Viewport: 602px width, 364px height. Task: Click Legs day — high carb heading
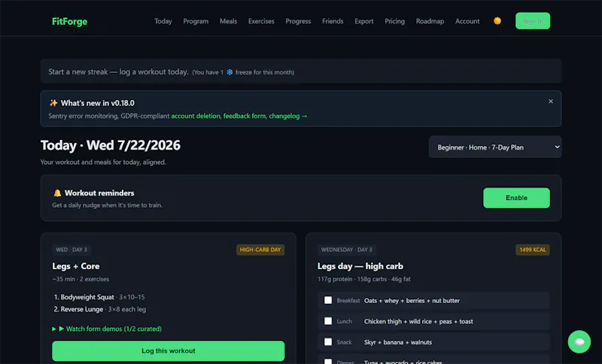(x=360, y=266)
